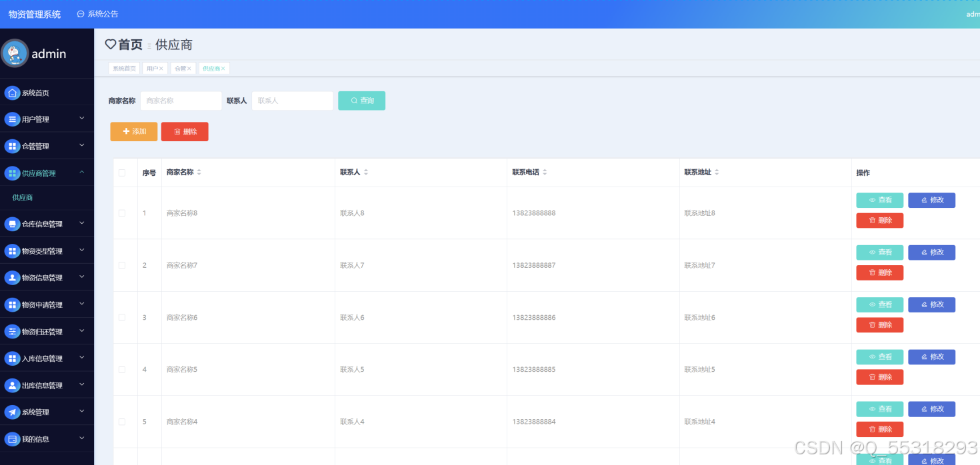980x465 pixels.
Task: Click the orange 添加 button
Action: 134,132
